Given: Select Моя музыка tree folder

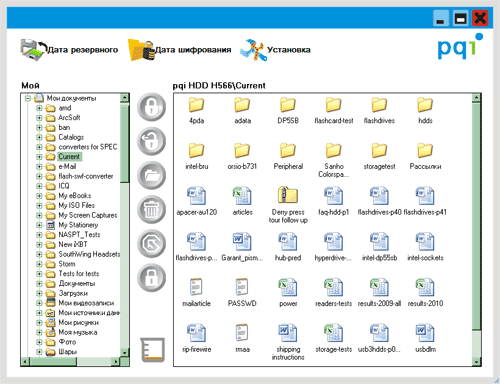Looking at the screenshot, I should (x=78, y=332).
